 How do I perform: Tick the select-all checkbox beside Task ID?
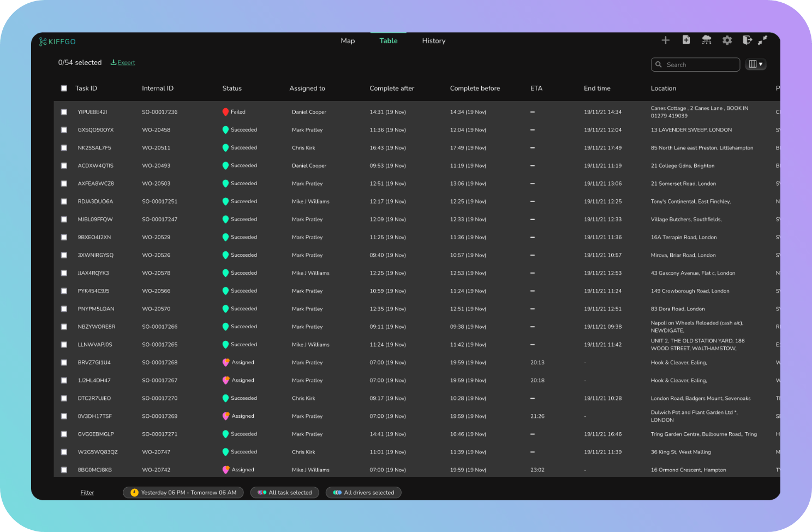click(x=64, y=88)
